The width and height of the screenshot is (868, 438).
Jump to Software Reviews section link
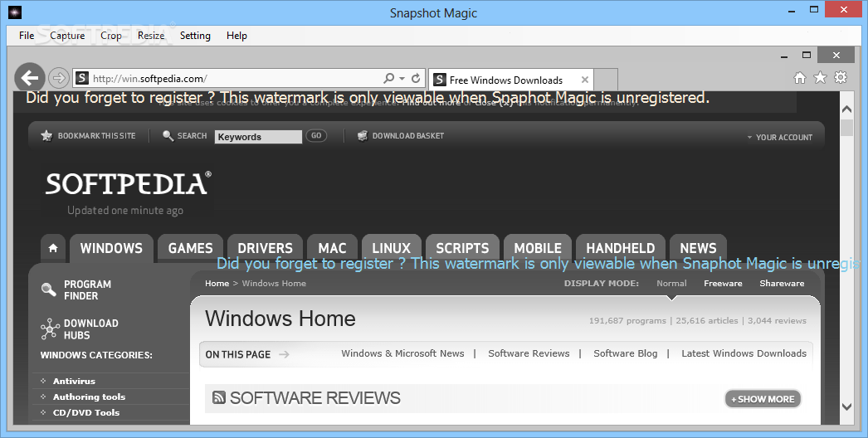click(529, 353)
